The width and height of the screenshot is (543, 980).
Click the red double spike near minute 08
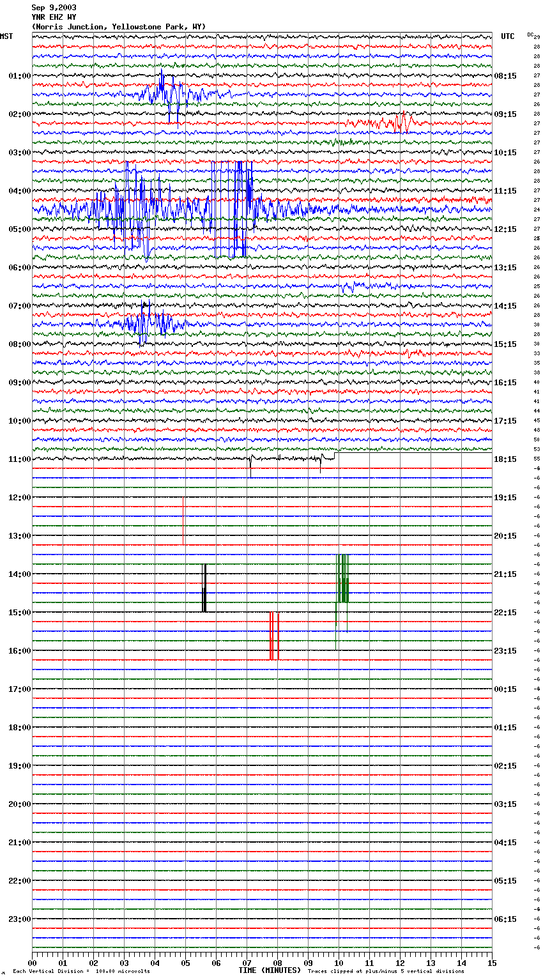point(274,636)
